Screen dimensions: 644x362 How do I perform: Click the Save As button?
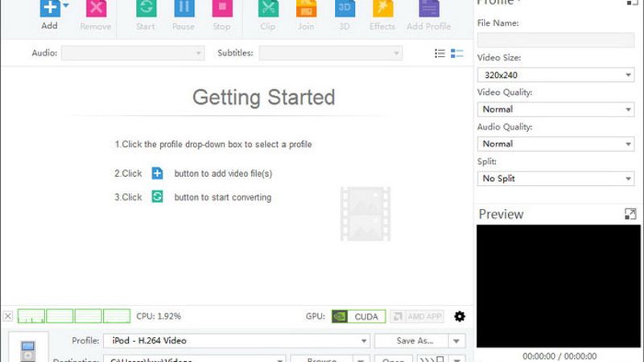[411, 340]
